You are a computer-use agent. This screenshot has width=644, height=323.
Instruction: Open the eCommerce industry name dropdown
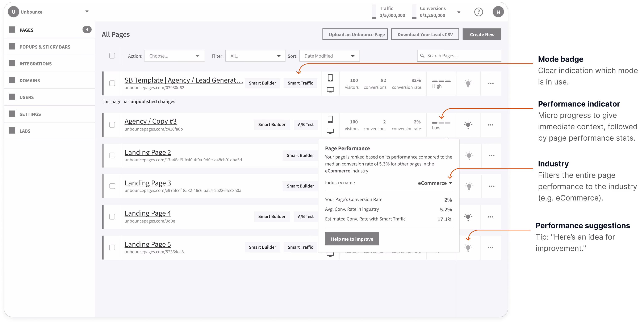pyautogui.click(x=435, y=183)
